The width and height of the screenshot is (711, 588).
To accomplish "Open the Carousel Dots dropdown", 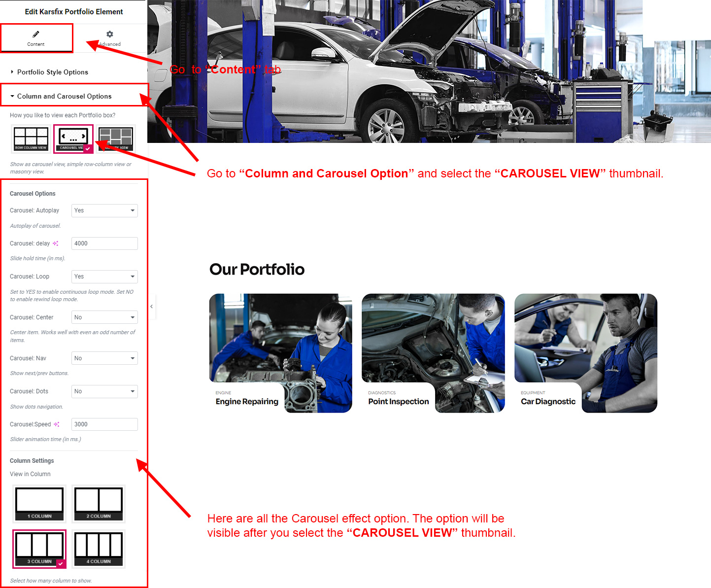I will click(104, 391).
